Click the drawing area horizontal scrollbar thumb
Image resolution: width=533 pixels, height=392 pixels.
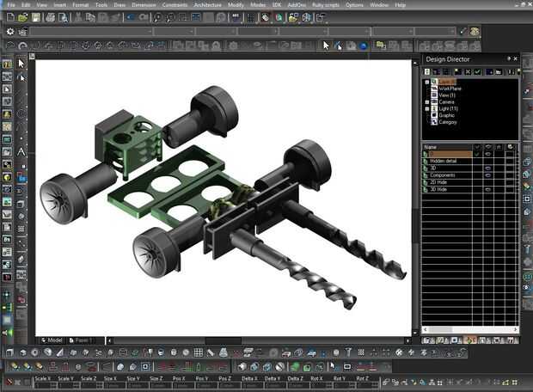tap(224, 340)
